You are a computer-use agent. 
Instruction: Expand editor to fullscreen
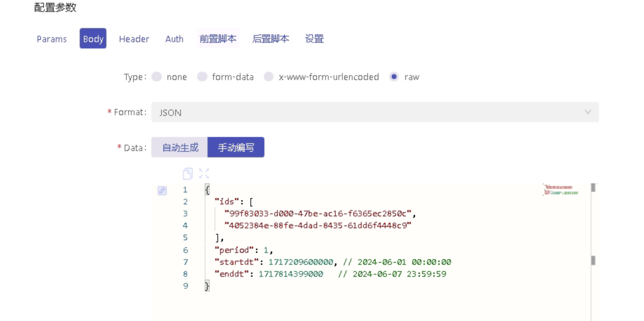pyautogui.click(x=204, y=173)
